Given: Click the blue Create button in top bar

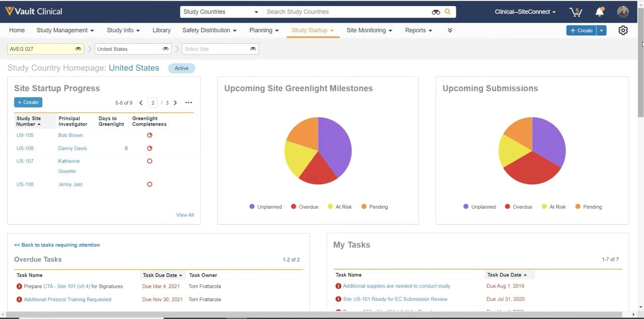Looking at the screenshot, I should point(581,30).
